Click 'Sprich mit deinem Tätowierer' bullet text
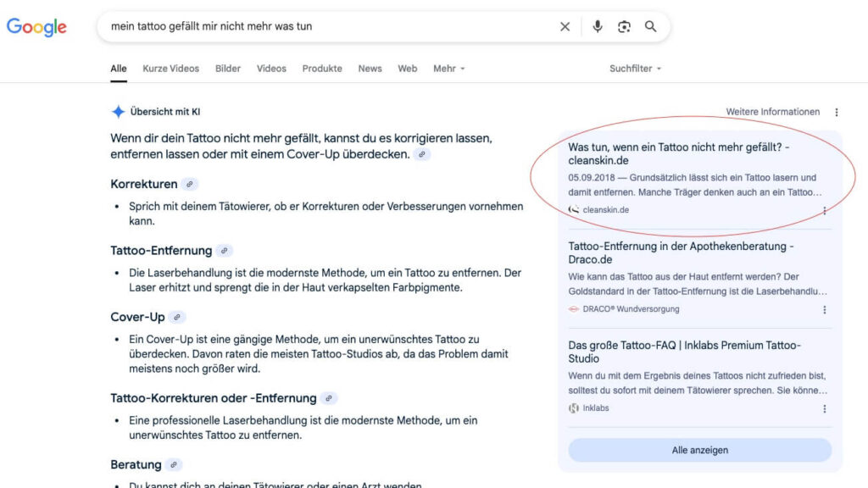 tap(326, 213)
